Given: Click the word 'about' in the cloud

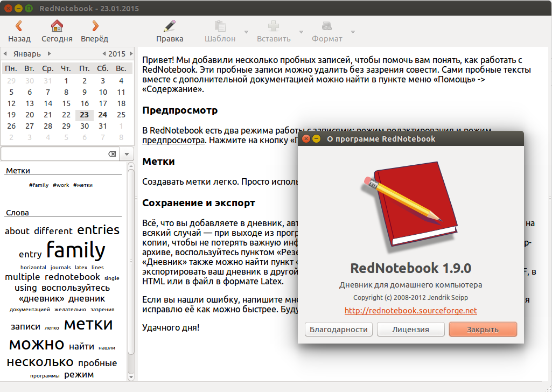Looking at the screenshot, I should pos(17,231).
